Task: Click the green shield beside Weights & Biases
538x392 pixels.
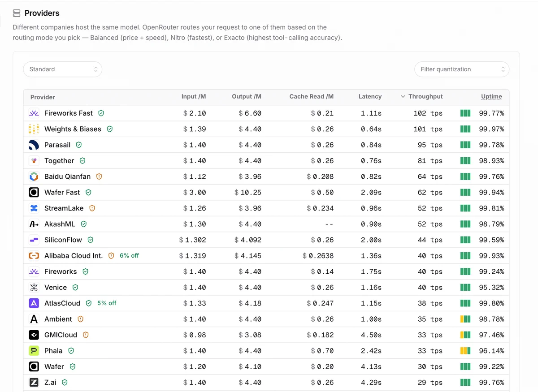Action: pos(110,129)
